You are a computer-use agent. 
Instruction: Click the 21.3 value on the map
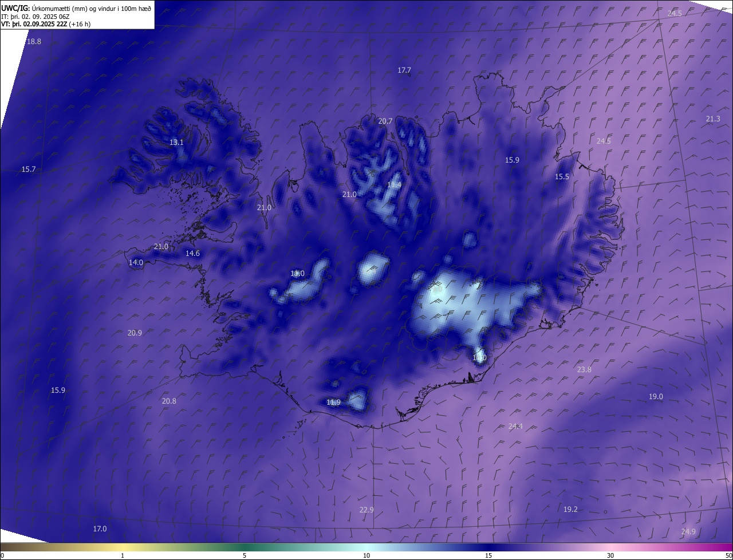click(713, 119)
